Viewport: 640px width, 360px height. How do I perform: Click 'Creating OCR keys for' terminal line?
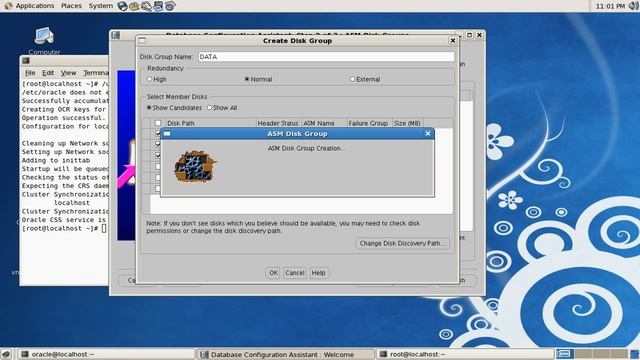(x=64, y=109)
